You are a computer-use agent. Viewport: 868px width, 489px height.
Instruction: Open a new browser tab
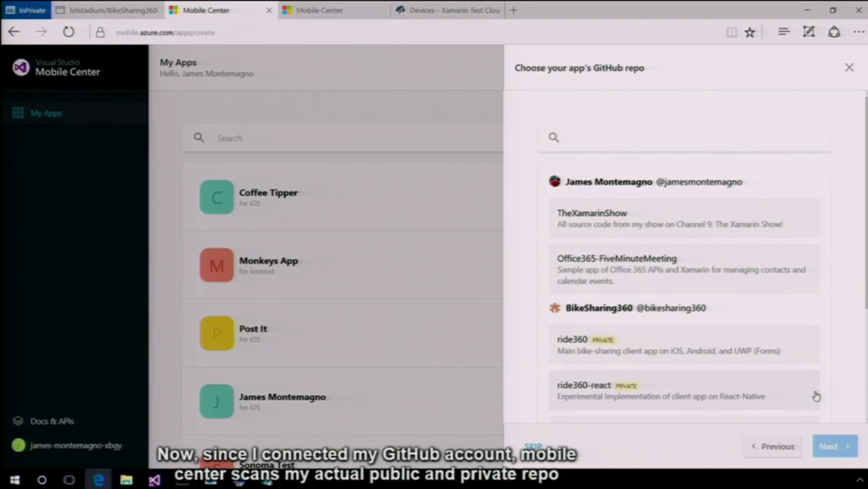[513, 10]
